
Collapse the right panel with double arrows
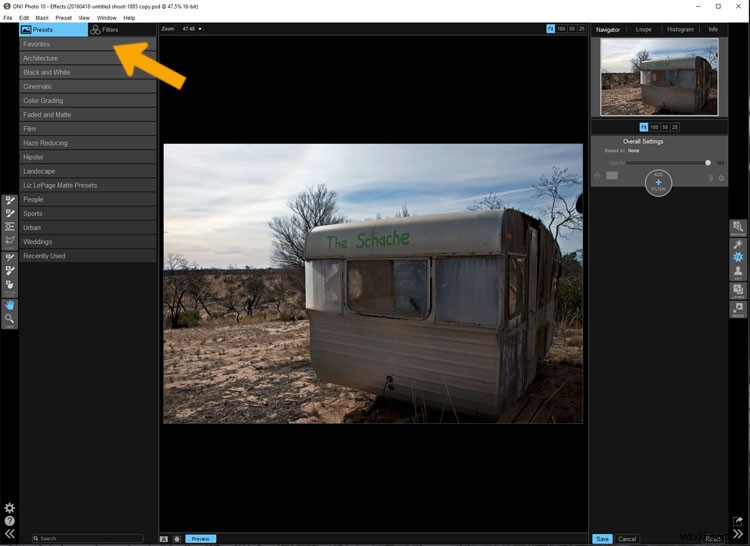point(738,534)
